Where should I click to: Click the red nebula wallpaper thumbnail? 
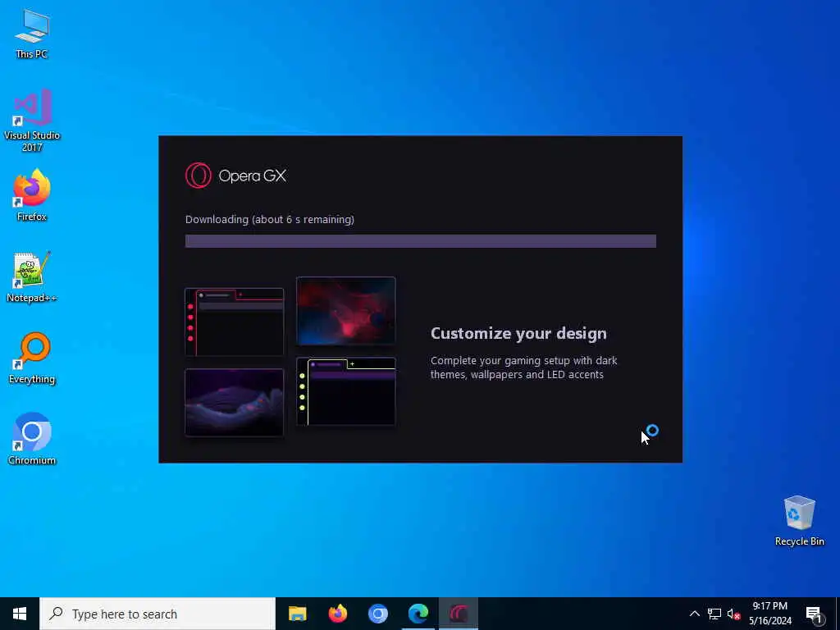click(346, 311)
